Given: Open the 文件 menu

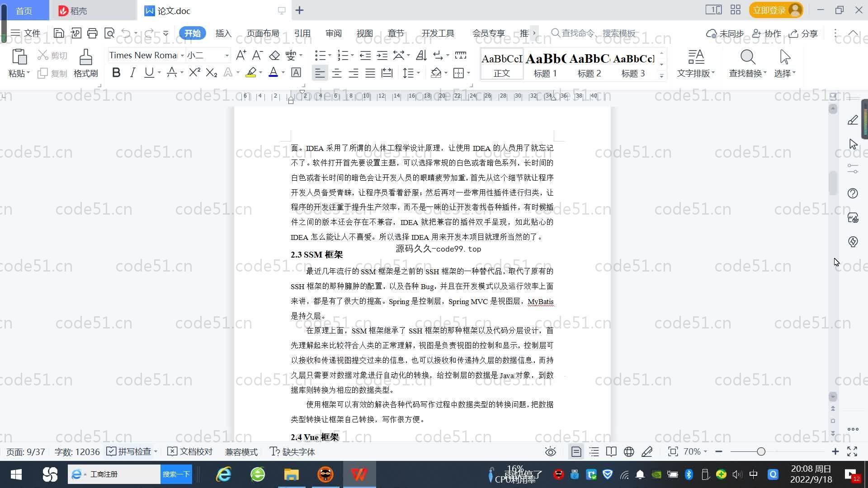Looking at the screenshot, I should [26, 33].
